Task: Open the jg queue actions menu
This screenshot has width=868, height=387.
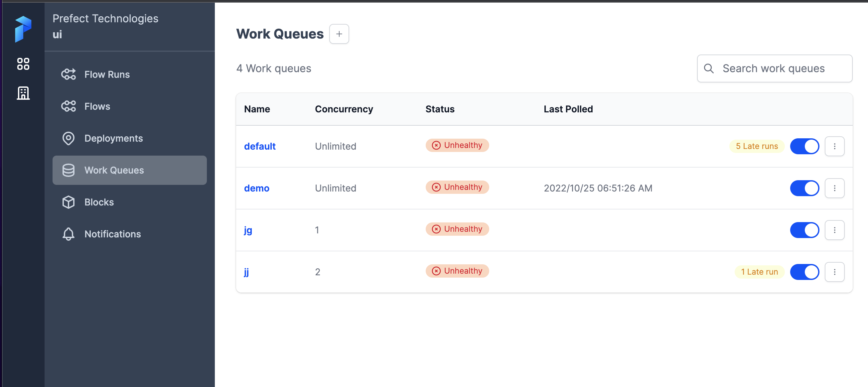Action: tap(835, 230)
